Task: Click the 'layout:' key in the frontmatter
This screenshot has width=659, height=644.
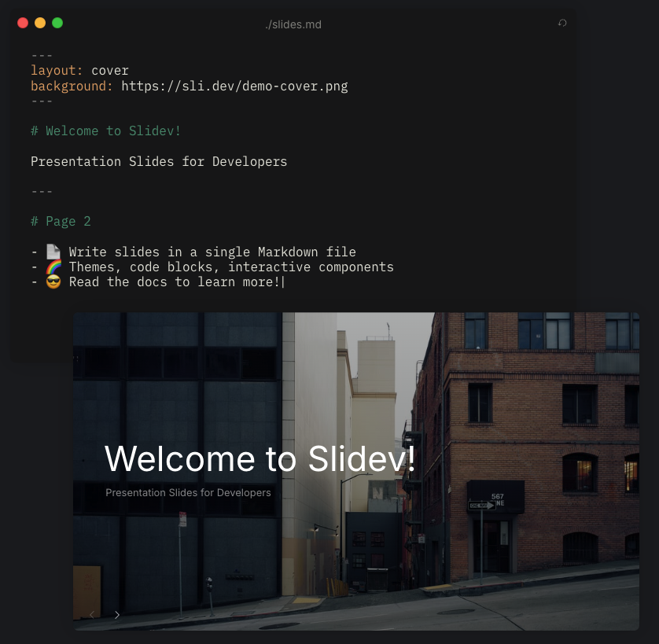Action: tap(57, 71)
